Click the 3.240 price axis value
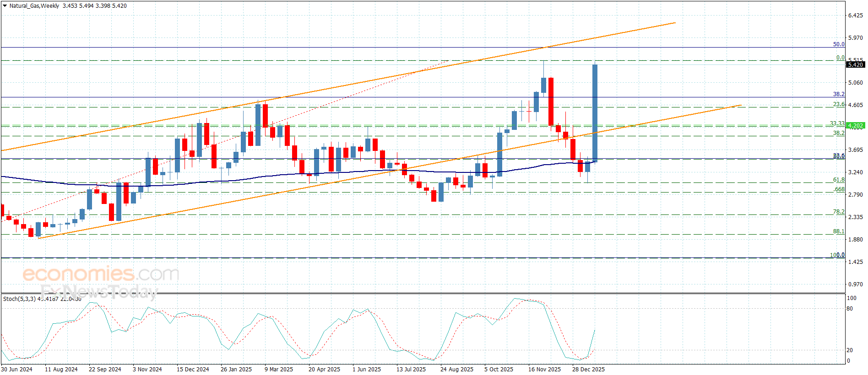The image size is (868, 375). (856, 172)
